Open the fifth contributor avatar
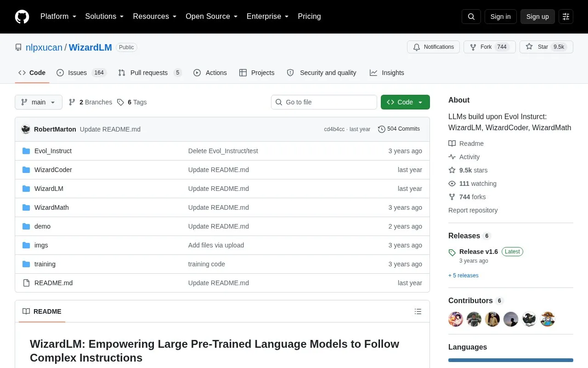588x368 pixels. (529, 319)
